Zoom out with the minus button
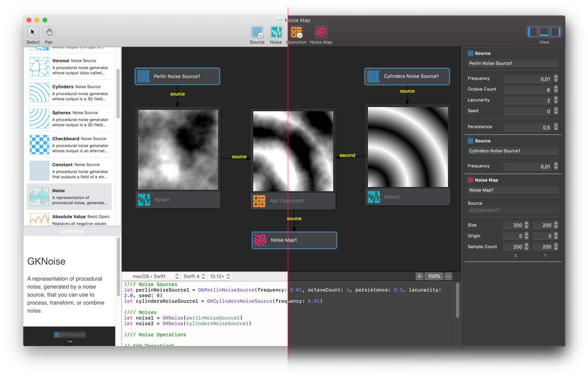 448,276
